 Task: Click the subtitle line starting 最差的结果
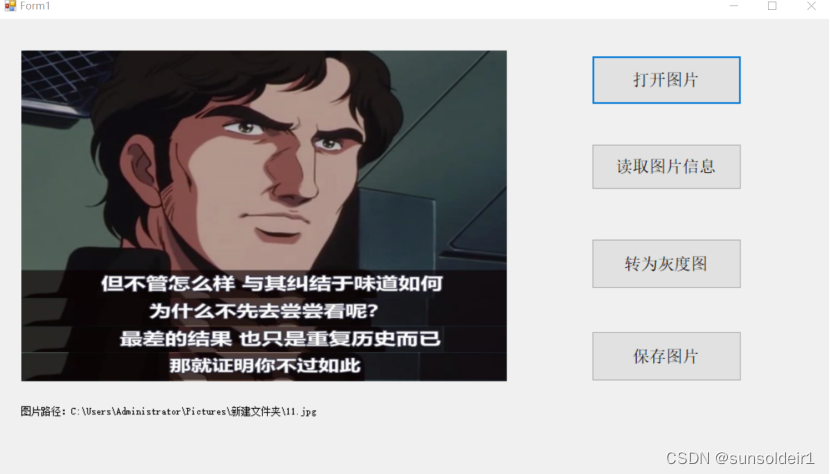(280, 338)
